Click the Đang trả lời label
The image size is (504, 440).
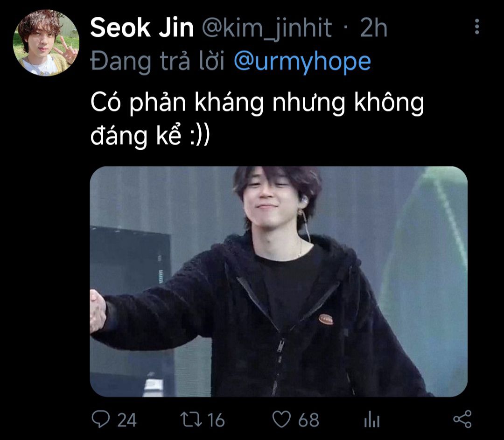point(157,61)
